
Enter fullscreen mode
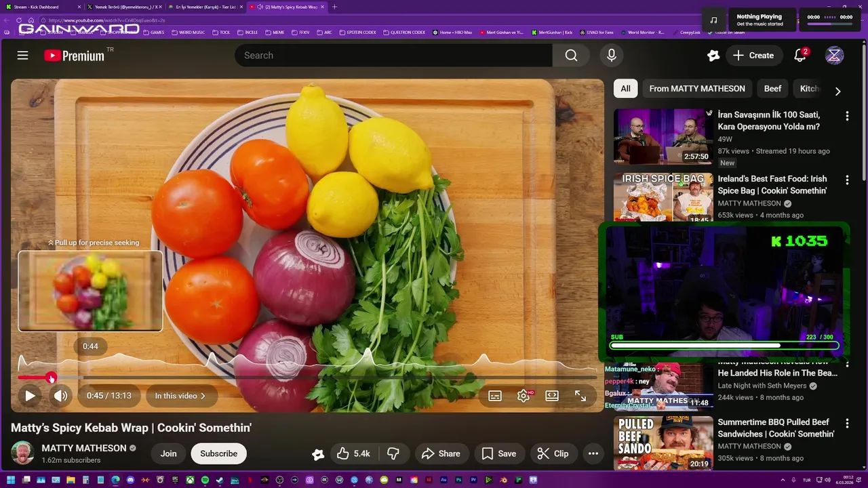click(x=580, y=396)
